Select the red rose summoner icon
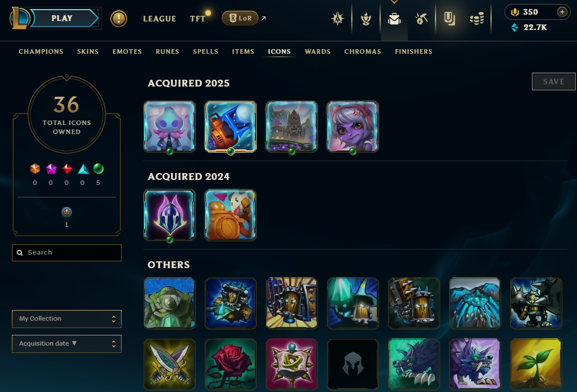 [x=230, y=364]
